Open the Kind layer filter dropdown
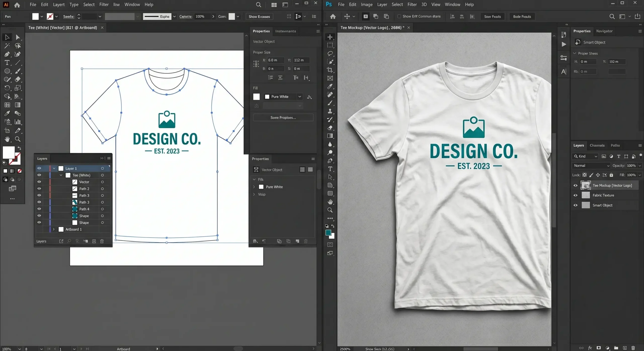Screen dimensions: 644x351 [585, 156]
